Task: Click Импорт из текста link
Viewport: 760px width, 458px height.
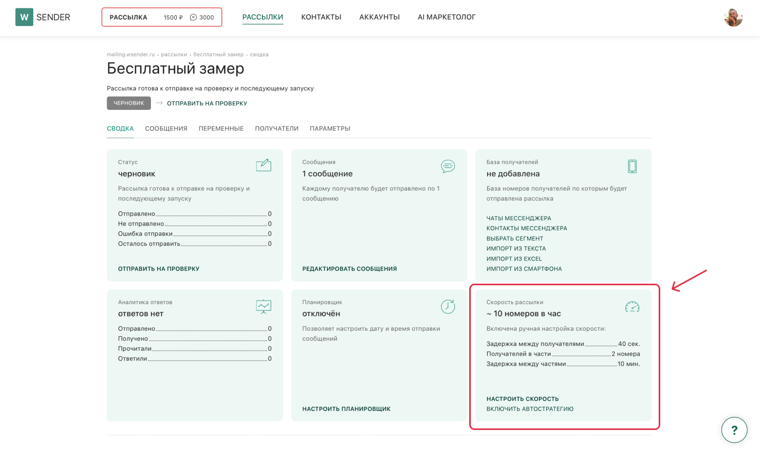Action: [516, 249]
